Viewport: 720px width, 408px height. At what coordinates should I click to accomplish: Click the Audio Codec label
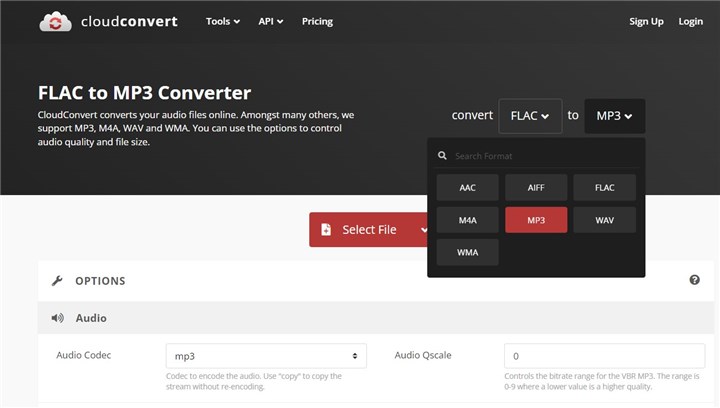click(x=84, y=355)
